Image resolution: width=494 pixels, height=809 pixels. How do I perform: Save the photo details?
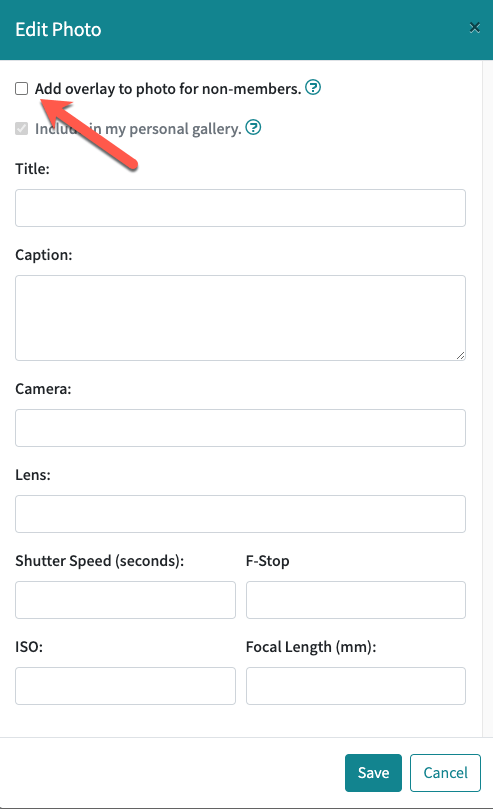point(373,773)
